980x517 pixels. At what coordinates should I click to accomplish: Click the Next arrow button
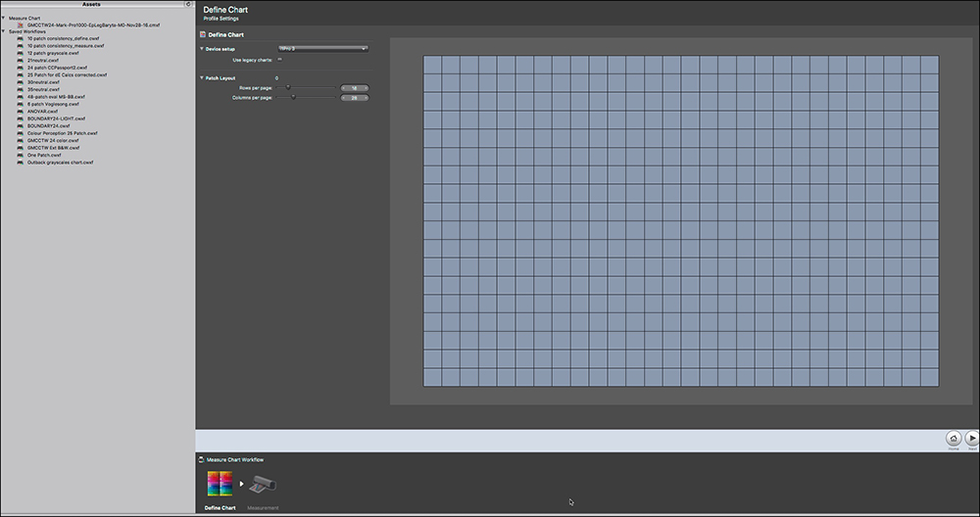(972, 439)
